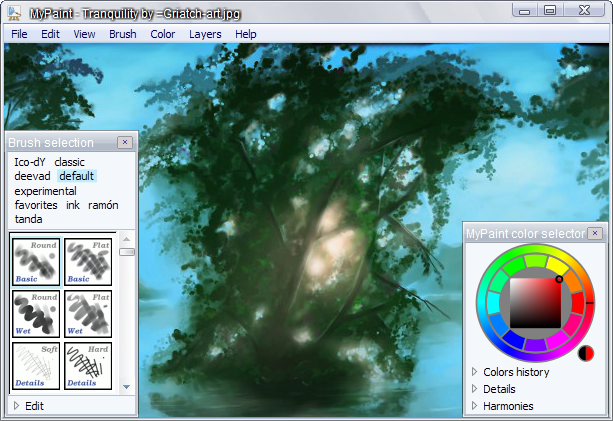Select the Round Basic brush
The width and height of the screenshot is (613, 421).
pos(36,262)
